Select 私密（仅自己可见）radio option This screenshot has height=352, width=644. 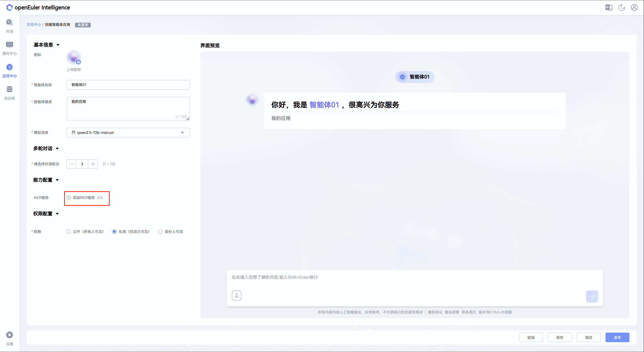tap(114, 231)
